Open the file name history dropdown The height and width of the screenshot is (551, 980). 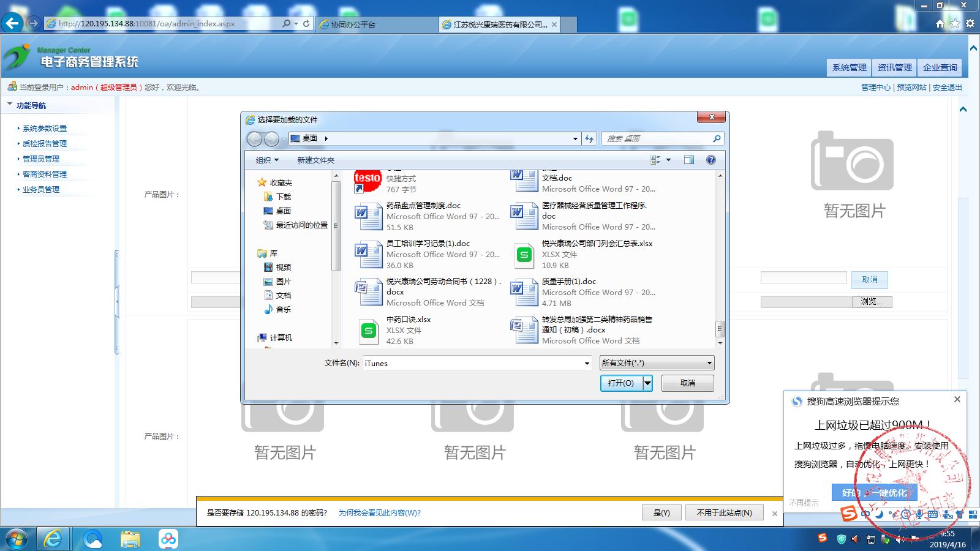(x=587, y=364)
